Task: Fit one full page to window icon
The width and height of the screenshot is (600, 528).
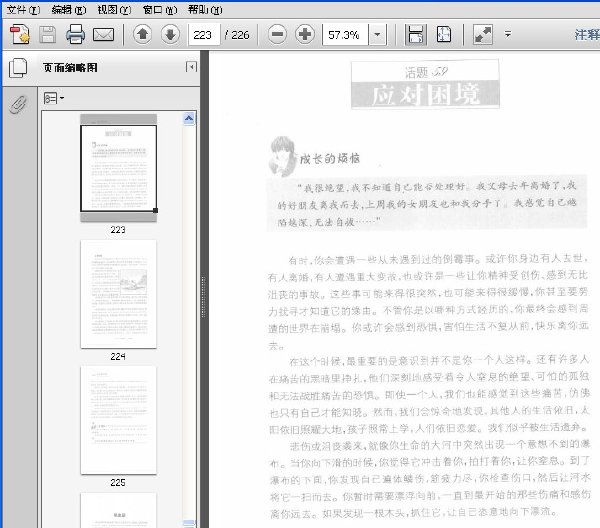Action: 444,34
